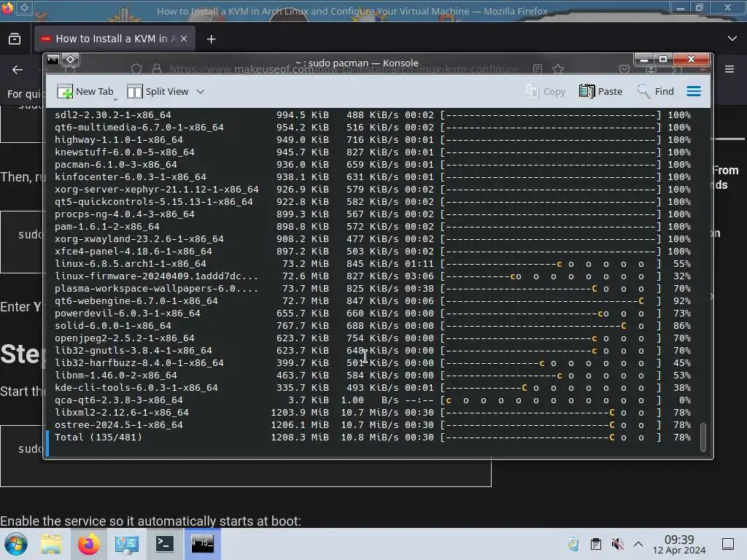Expand the Firefox list all tabs chevron
Screen dimensions: 747x560
(x=732, y=39)
